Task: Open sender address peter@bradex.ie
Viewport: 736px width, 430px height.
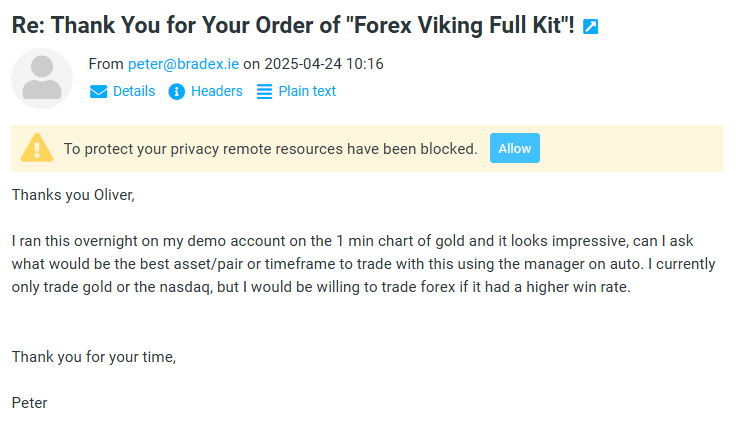Action: (183, 64)
